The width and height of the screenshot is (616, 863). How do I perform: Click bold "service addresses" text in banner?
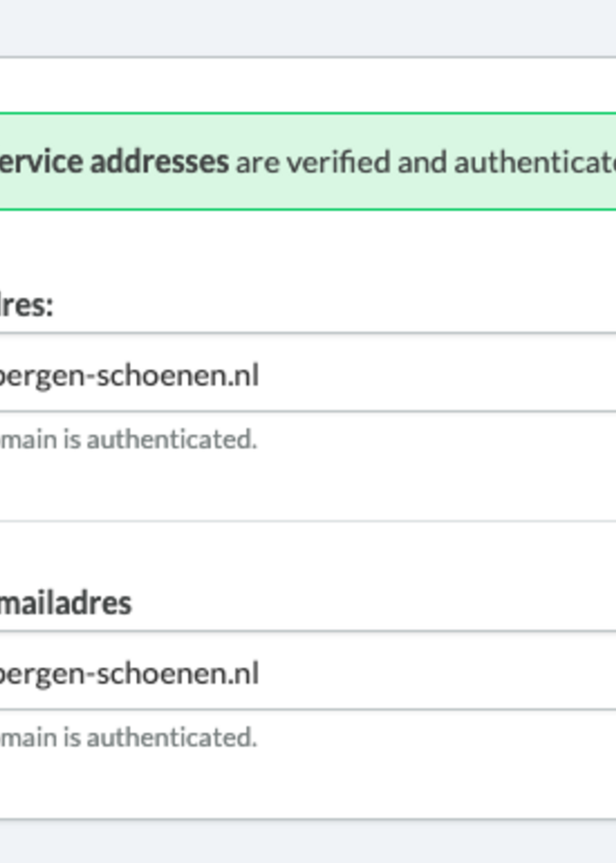point(114,162)
